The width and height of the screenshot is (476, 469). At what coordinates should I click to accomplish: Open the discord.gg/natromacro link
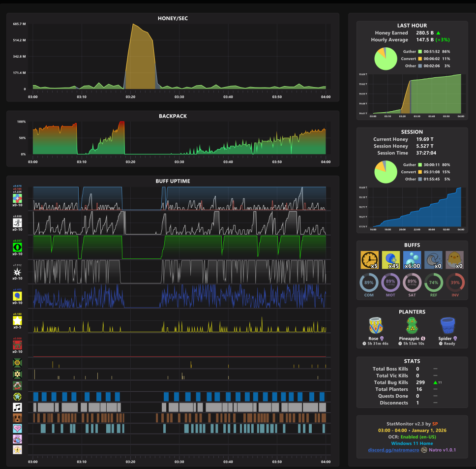tap(393, 450)
